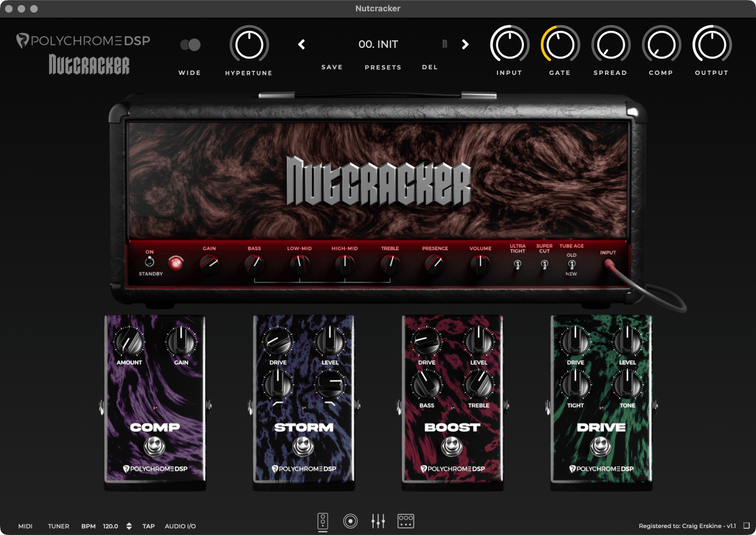This screenshot has height=535, width=756.
Task: Click the BOOST pedal LEVEL knob
Action: pyautogui.click(x=479, y=342)
